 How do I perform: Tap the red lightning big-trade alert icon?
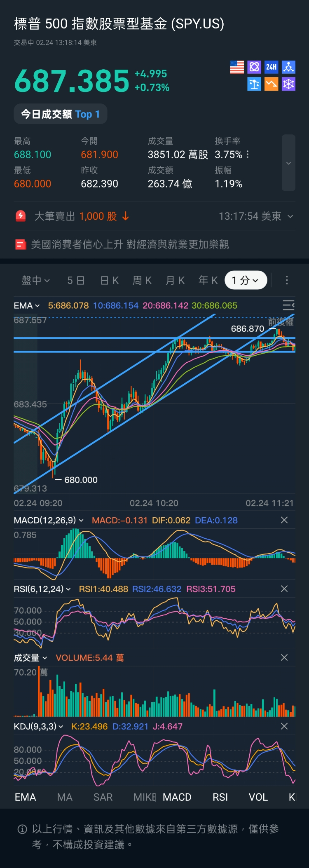tap(21, 216)
